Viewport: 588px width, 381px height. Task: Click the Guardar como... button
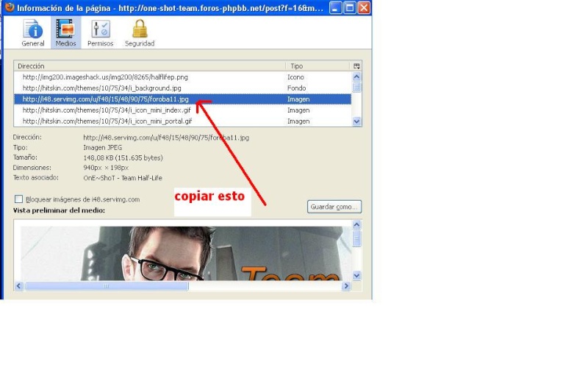click(x=334, y=207)
